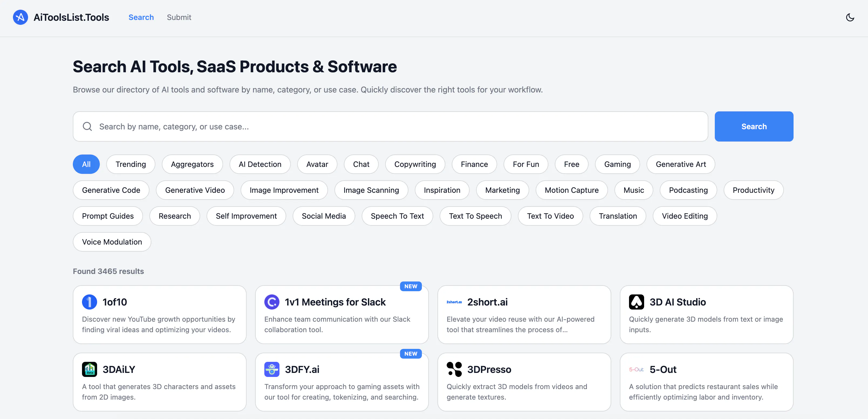
Task: Open the 1of10 tool icon
Action: [89, 302]
